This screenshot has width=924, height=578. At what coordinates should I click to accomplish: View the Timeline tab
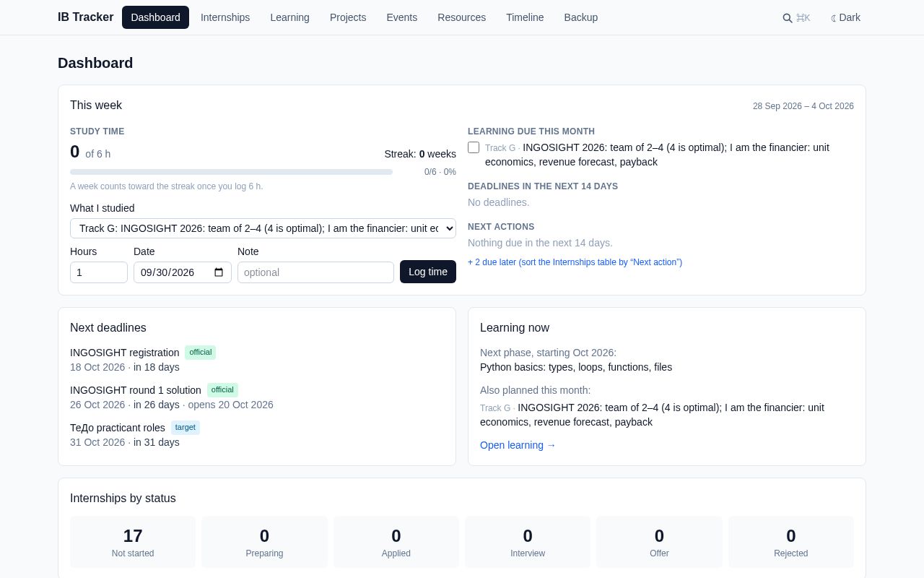525,17
